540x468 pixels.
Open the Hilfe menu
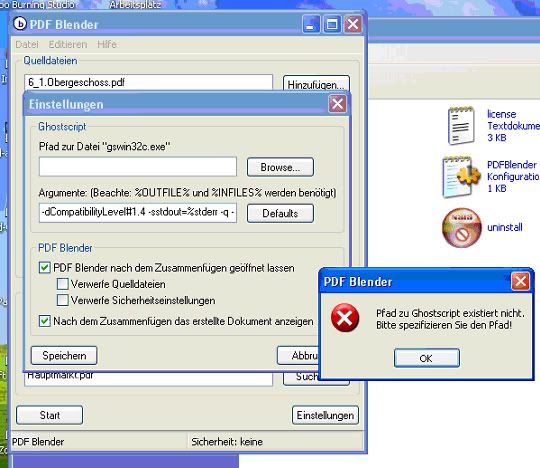click(107, 44)
